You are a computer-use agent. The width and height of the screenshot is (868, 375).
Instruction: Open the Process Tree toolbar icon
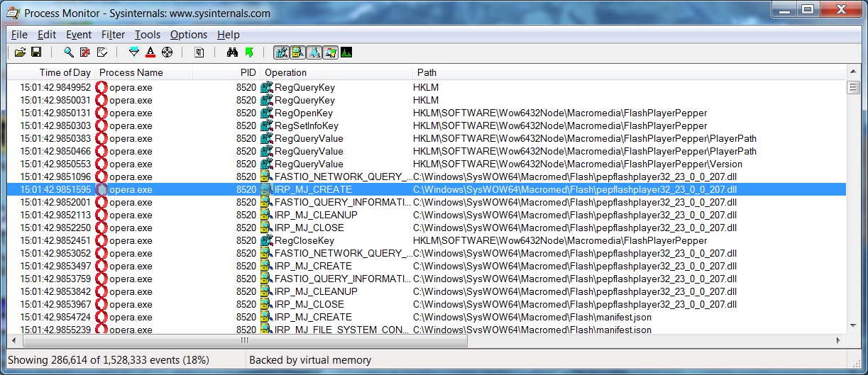pos(199,52)
